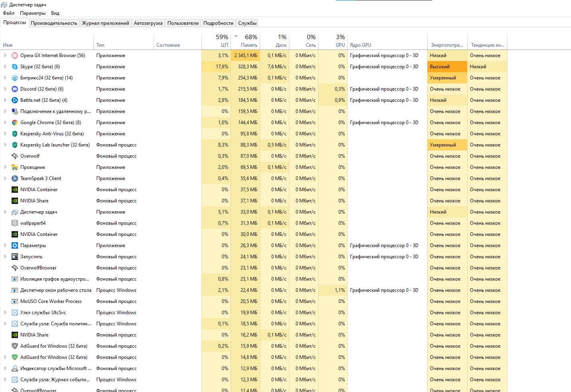Expand the Служба узла: Журнал событий group
The image size is (571, 392).
(5, 380)
